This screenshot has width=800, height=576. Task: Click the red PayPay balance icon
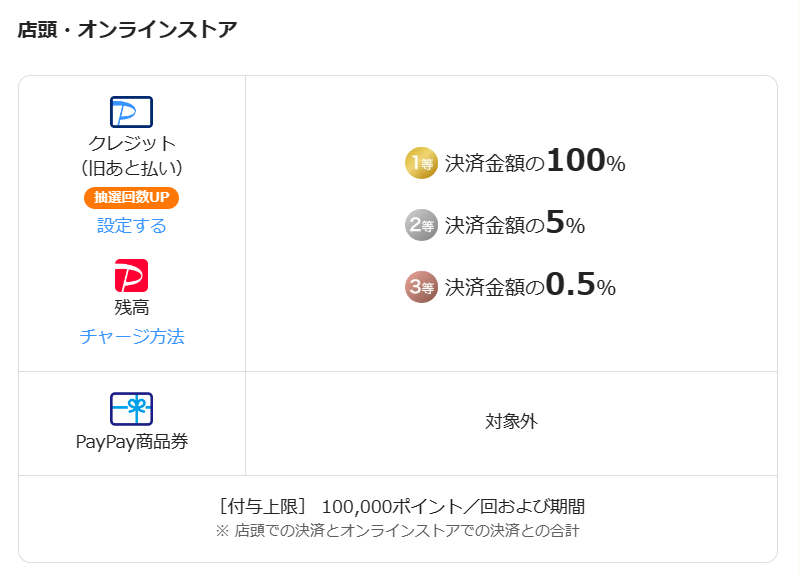pyautogui.click(x=131, y=275)
